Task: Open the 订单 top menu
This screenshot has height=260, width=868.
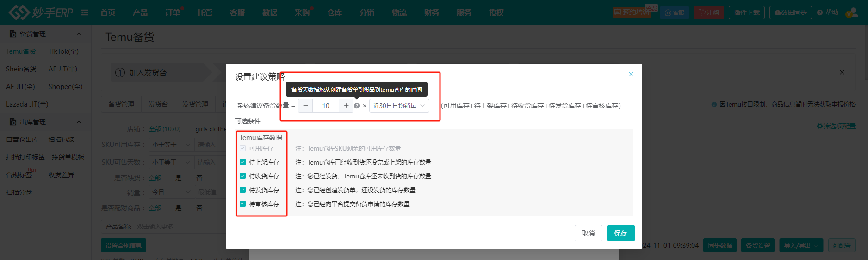Action: click(x=173, y=13)
